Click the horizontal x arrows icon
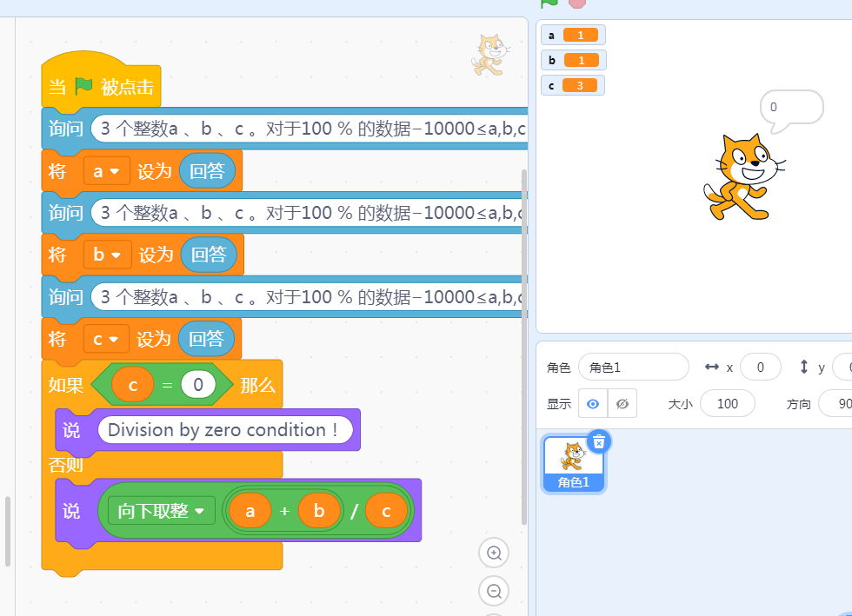 click(711, 368)
